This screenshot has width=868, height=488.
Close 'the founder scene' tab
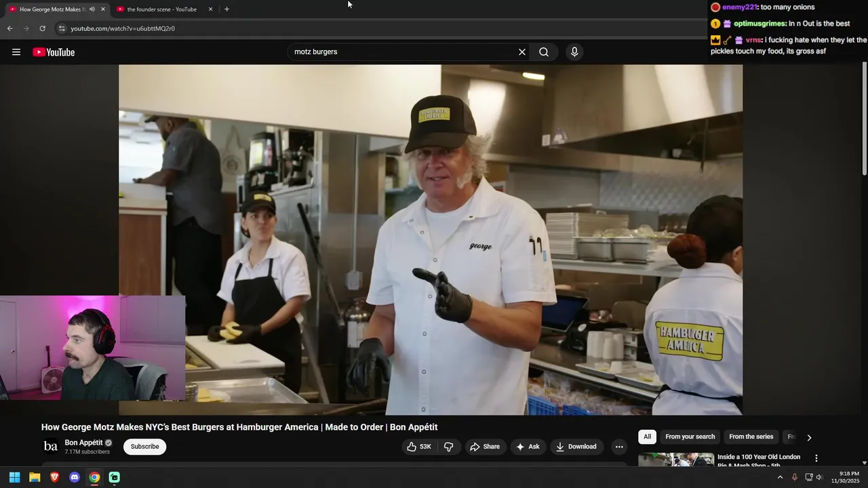pyautogui.click(x=210, y=9)
